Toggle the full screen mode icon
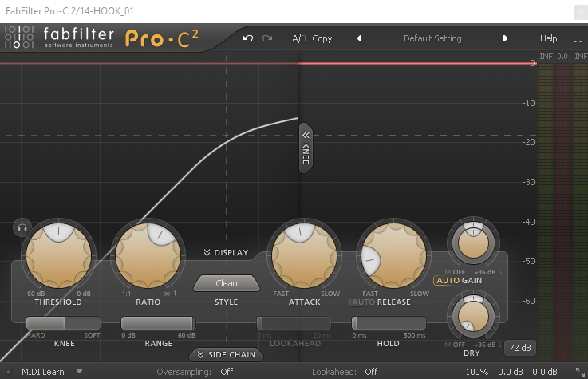Image resolution: width=588 pixels, height=379 pixels. point(578,38)
